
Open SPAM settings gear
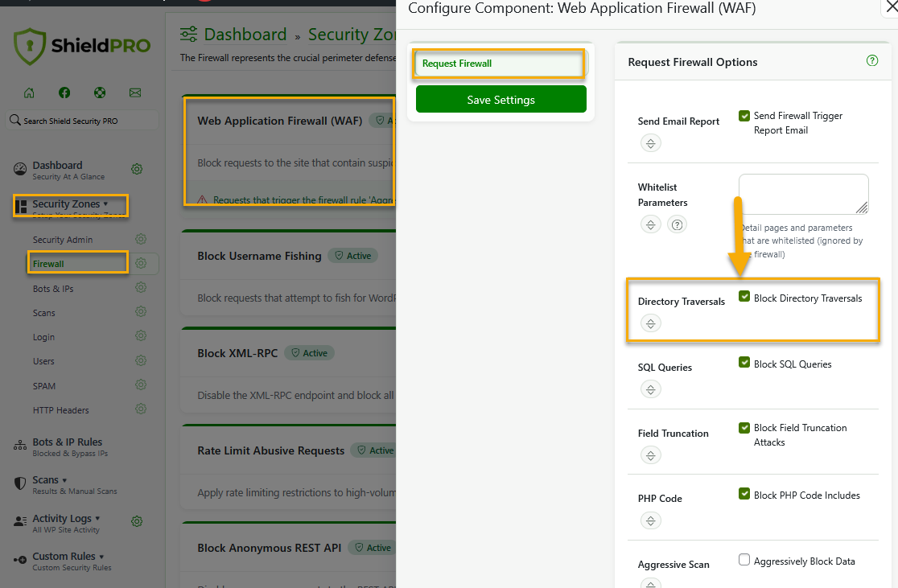(141, 384)
